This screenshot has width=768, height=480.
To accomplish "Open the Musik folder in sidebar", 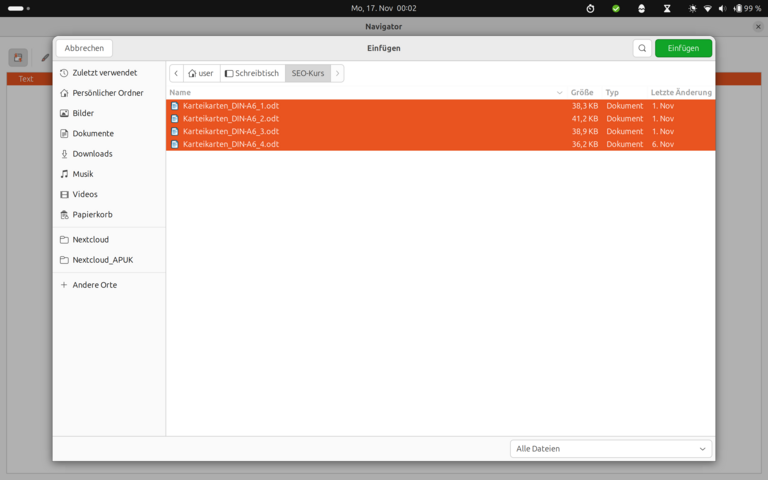I will tap(82, 174).
